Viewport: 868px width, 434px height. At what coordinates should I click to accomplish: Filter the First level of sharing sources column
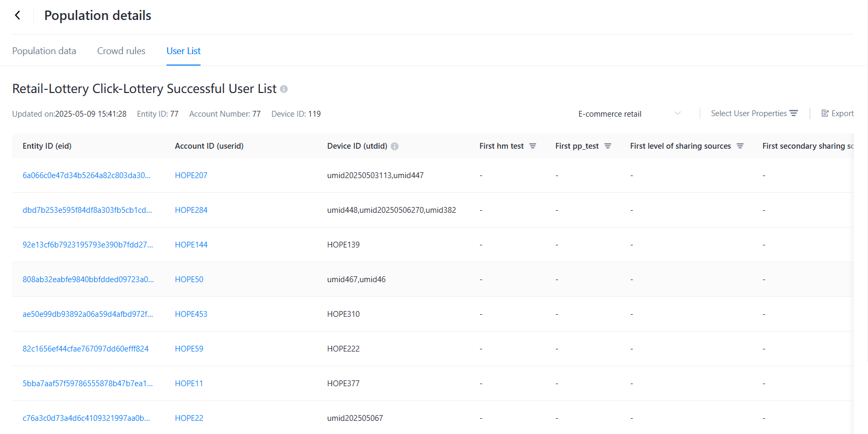[740, 146]
